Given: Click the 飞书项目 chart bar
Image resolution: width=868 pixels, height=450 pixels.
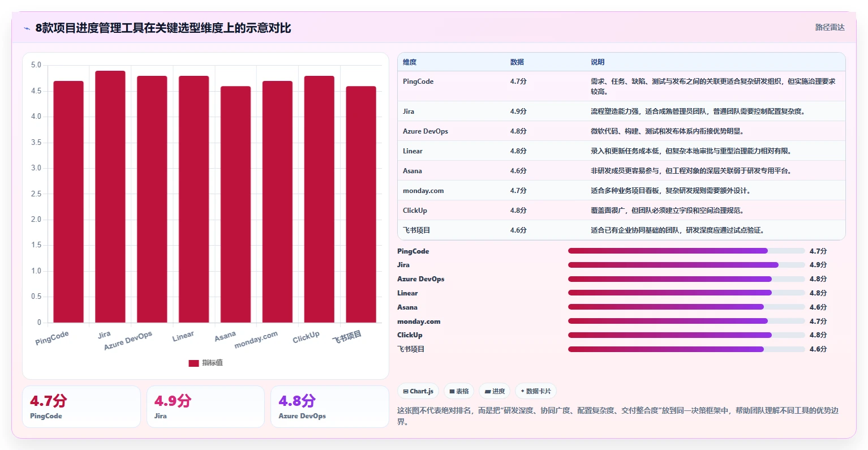Looking at the screenshot, I should click(x=361, y=204).
